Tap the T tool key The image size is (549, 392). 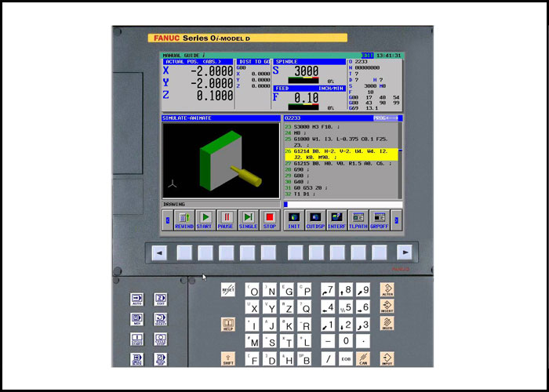(x=287, y=341)
